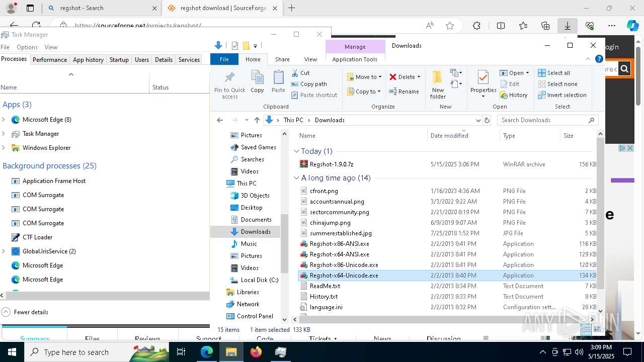644x362 pixels.
Task: Open address bar history dropdown
Action: click(x=478, y=120)
